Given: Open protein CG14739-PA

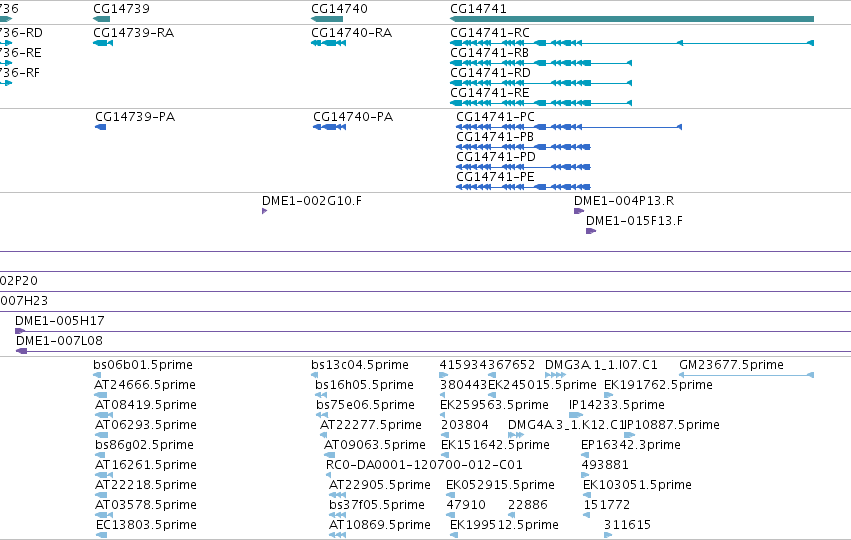Looking at the screenshot, I should click(135, 117).
